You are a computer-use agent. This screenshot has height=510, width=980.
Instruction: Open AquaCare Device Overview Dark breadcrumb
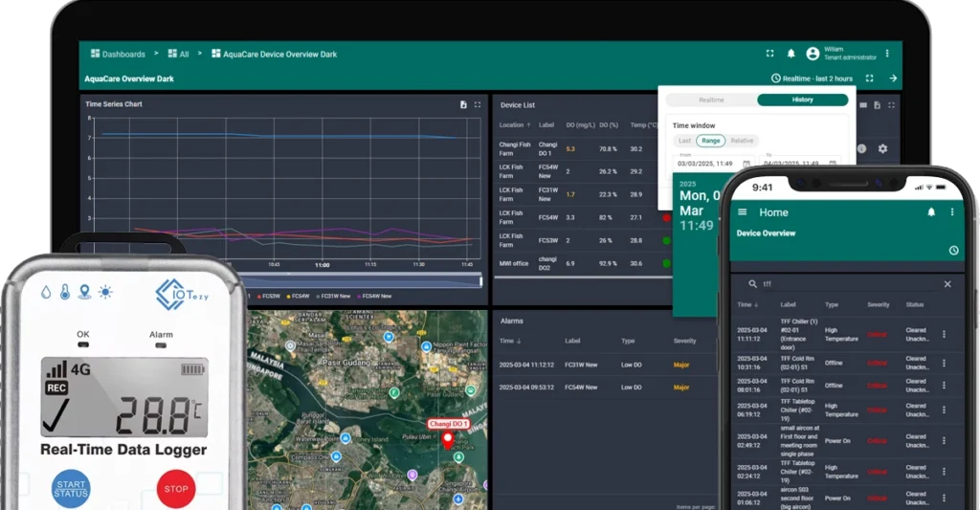point(274,55)
